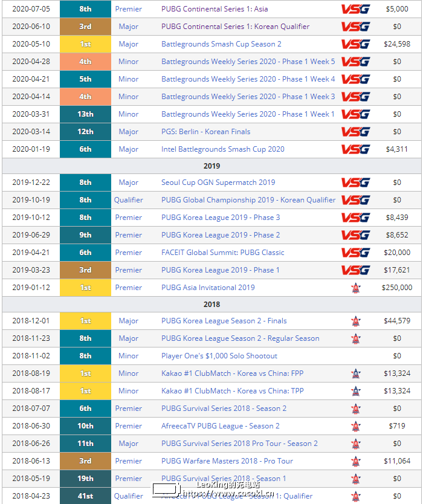Screen dimensions: 423x504
Task: Click the $20,000 prize value
Action: [x=397, y=253]
